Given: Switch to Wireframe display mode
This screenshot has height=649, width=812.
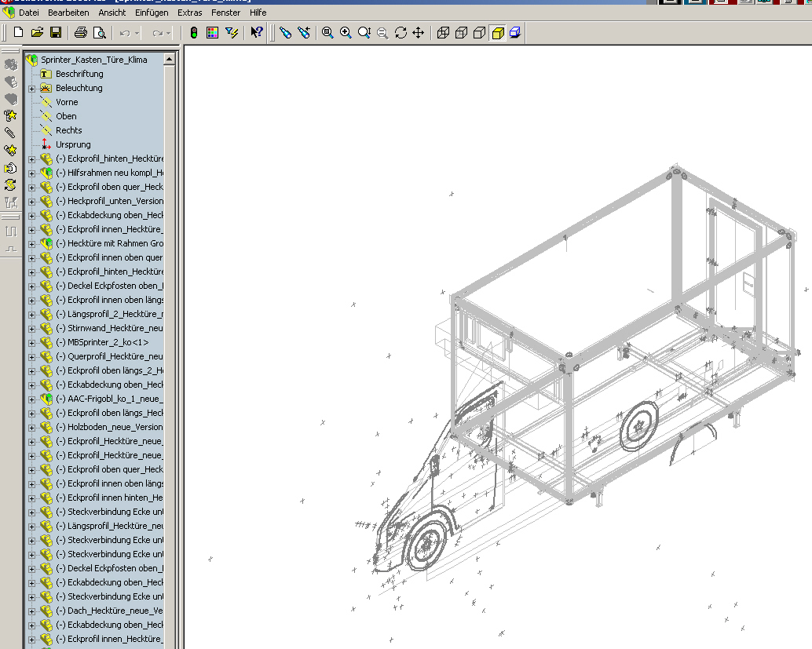Looking at the screenshot, I should tap(443, 32).
